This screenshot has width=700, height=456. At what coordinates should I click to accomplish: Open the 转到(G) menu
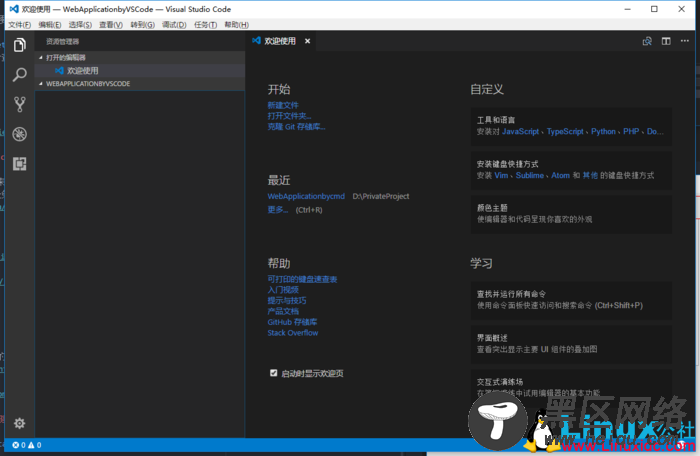(x=142, y=25)
